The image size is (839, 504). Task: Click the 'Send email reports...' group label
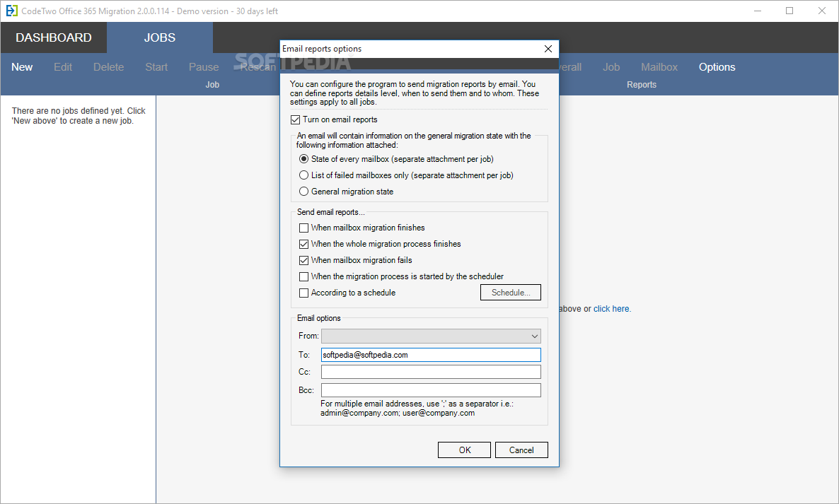coord(330,212)
